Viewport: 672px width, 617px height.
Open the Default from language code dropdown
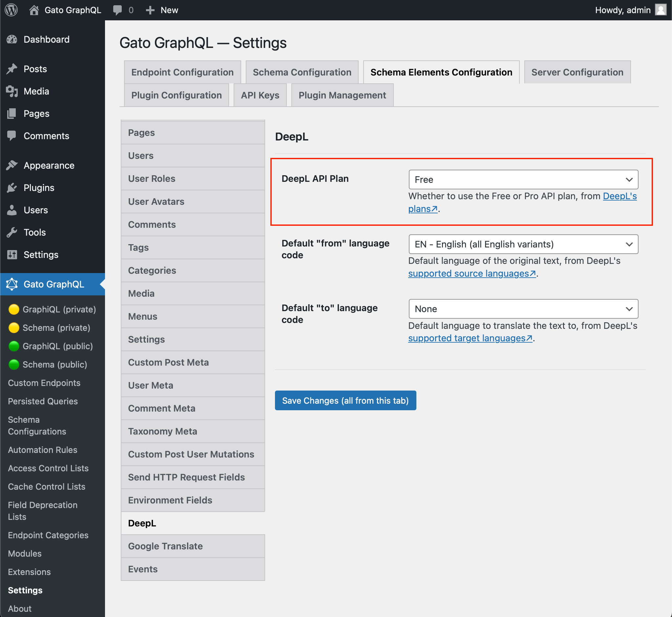(523, 244)
